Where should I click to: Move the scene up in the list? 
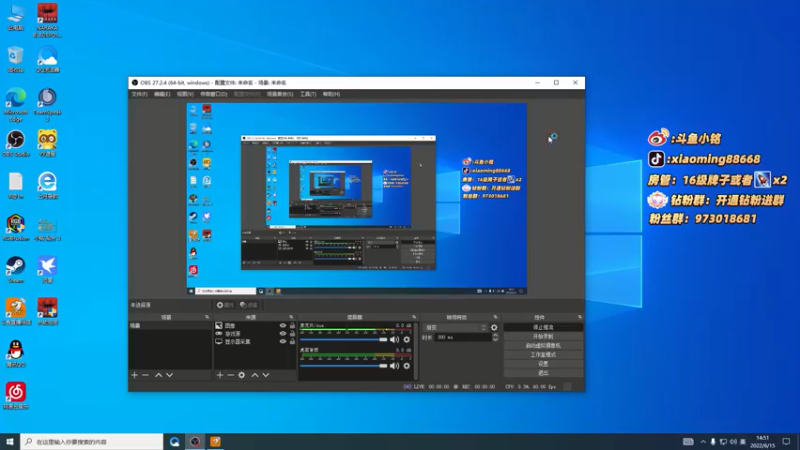[x=159, y=375]
